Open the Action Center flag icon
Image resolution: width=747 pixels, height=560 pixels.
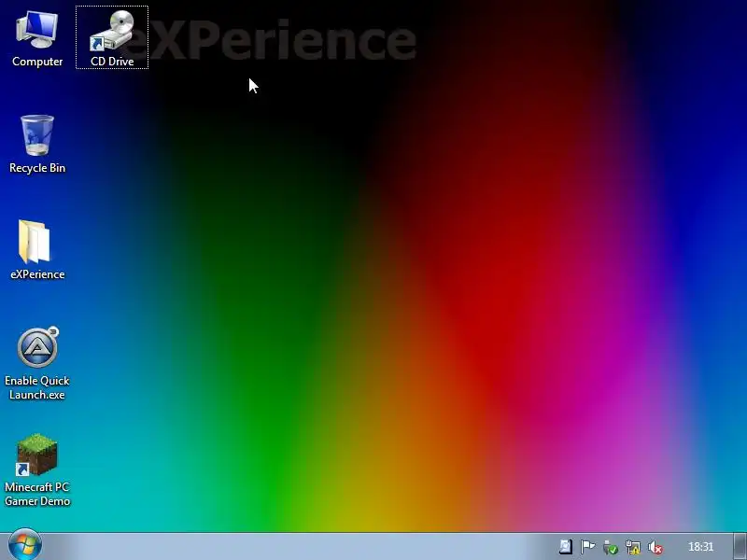click(x=588, y=547)
